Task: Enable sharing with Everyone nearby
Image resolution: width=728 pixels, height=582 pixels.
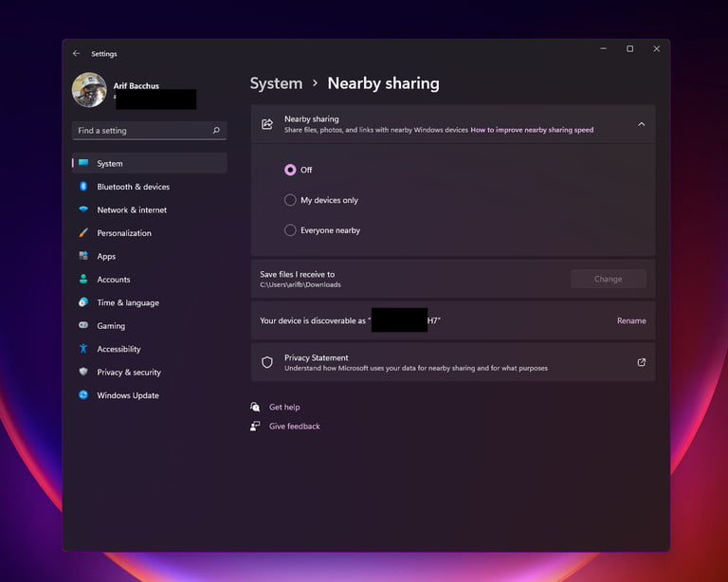Action: click(x=290, y=230)
